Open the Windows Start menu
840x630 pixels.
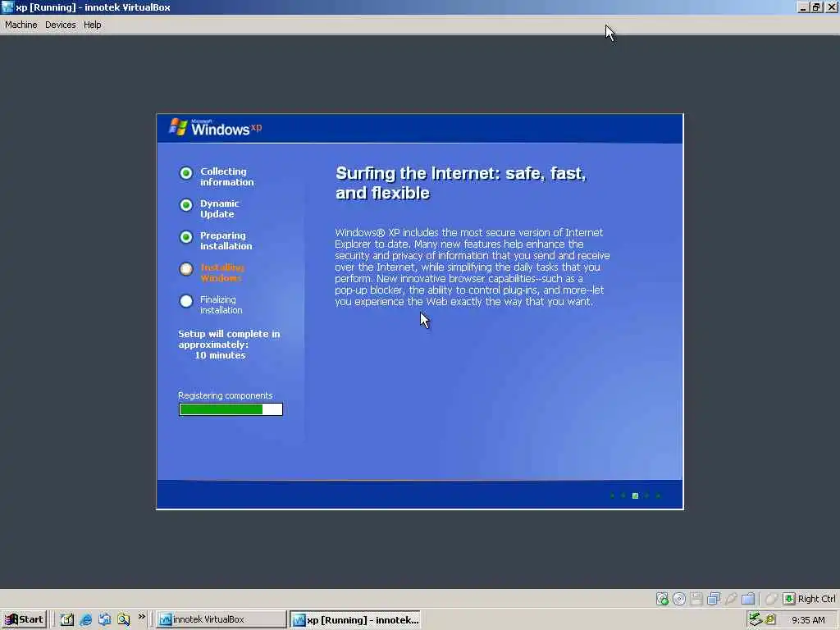(24, 619)
